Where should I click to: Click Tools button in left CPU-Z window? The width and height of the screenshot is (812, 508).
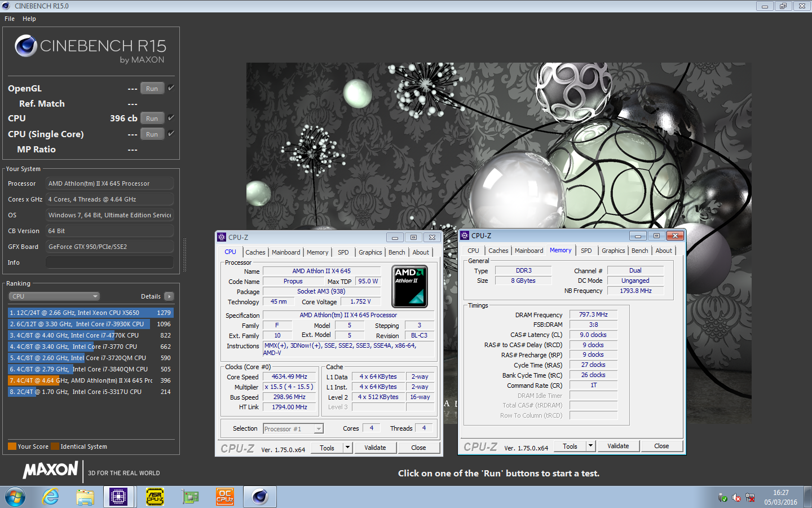[327, 448]
